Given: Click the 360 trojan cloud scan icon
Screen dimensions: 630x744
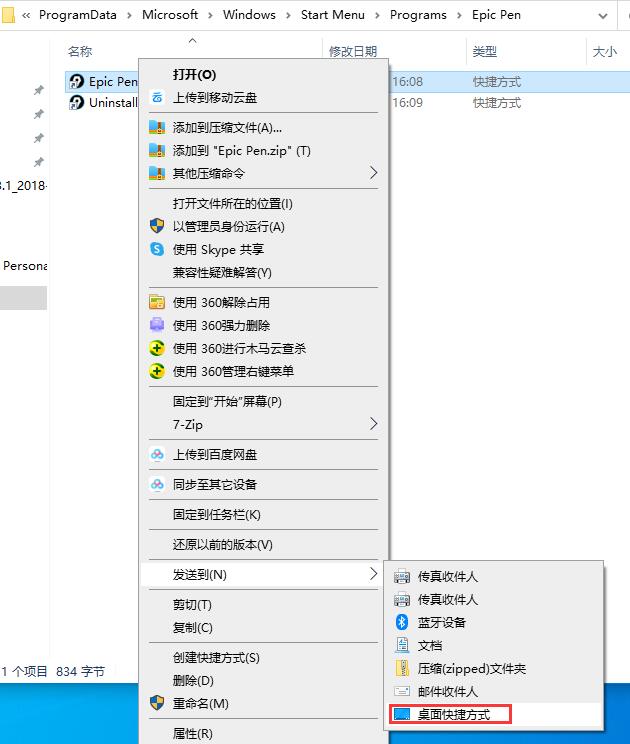Looking at the screenshot, I should (x=157, y=348).
